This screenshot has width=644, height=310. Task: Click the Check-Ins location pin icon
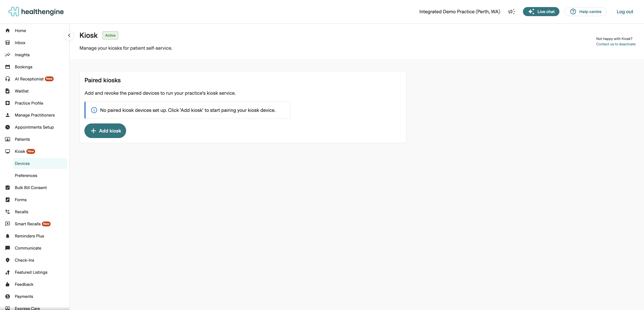[x=8, y=260]
